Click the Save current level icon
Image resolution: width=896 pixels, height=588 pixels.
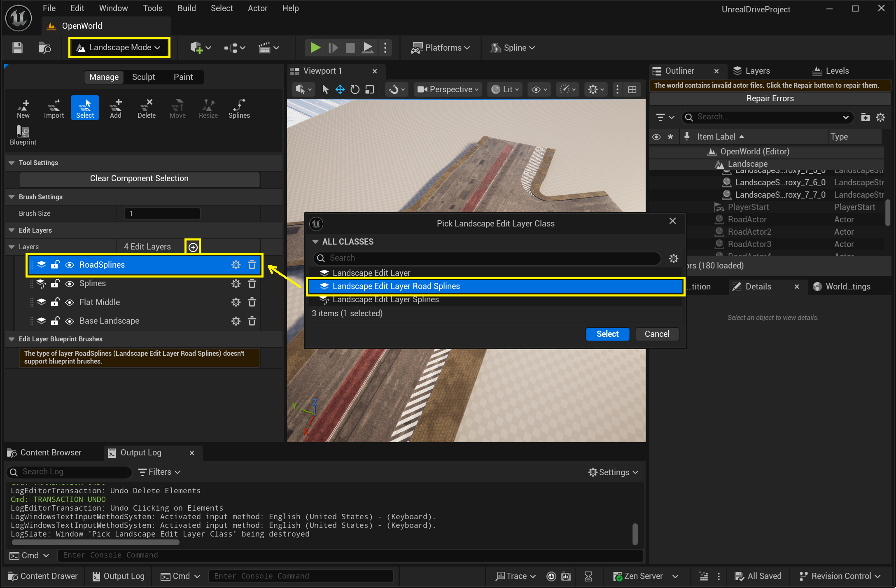[17, 48]
